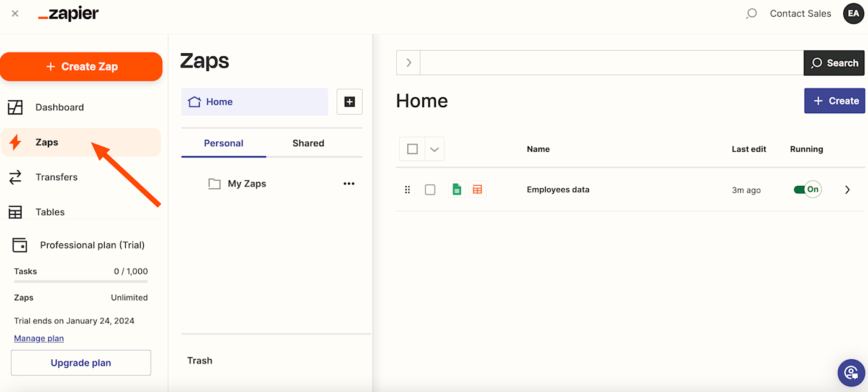Viewport: 868px width, 392px height.
Task: Click the Running column header
Action: coord(807,149)
